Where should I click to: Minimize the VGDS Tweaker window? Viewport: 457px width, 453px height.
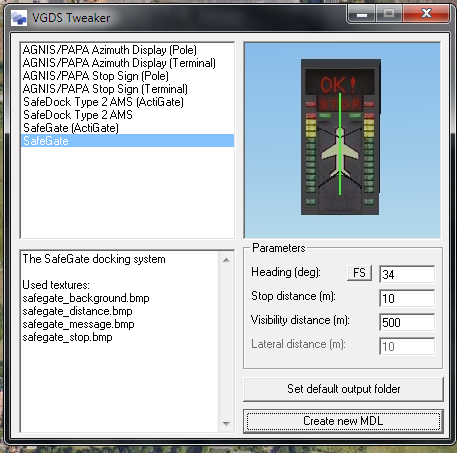tap(362, 14)
